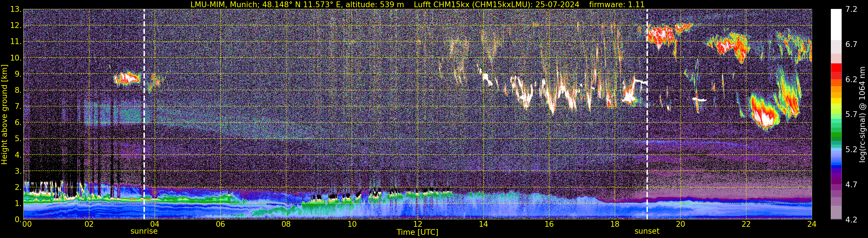Click the '7.2' colorbar value
Viewport: 868px width, 238px height.
pos(851,10)
